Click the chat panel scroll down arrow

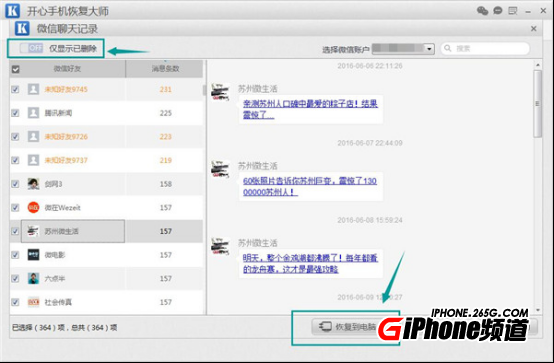tap(538, 310)
